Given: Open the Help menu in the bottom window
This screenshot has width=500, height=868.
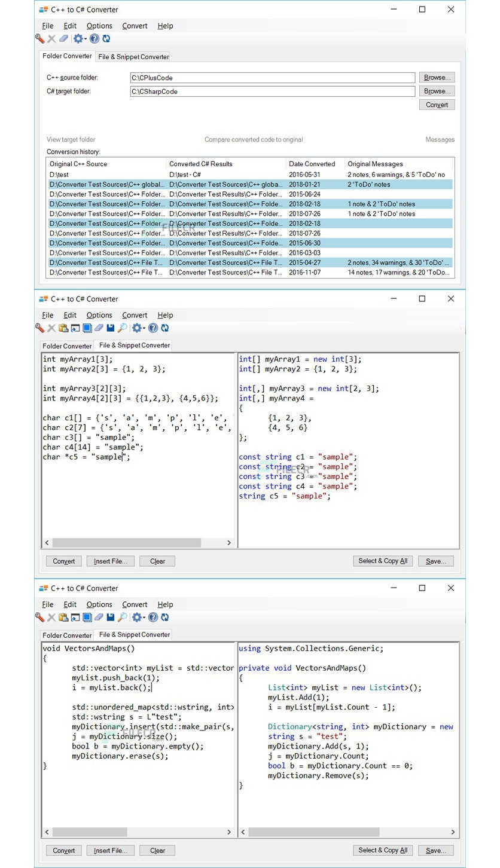Looking at the screenshot, I should (x=165, y=604).
